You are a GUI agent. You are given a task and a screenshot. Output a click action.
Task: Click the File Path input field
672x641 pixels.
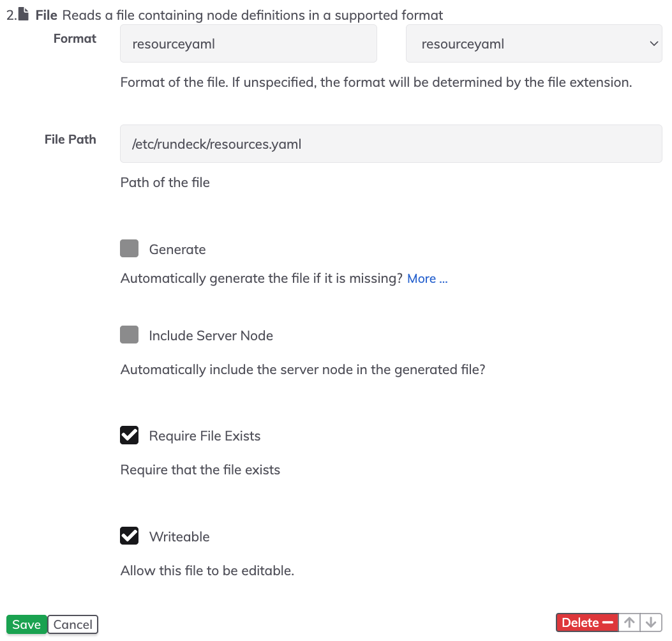pyautogui.click(x=391, y=144)
